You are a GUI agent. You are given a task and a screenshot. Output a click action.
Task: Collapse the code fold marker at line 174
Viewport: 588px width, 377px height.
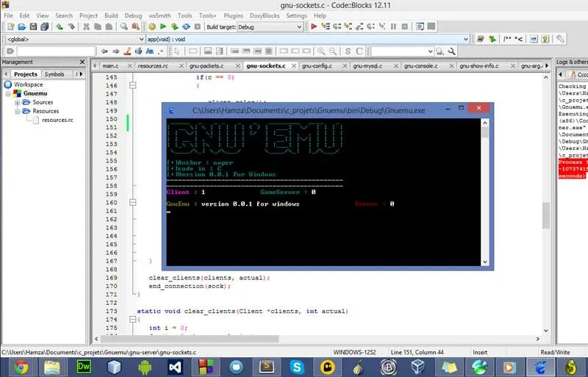click(133, 320)
